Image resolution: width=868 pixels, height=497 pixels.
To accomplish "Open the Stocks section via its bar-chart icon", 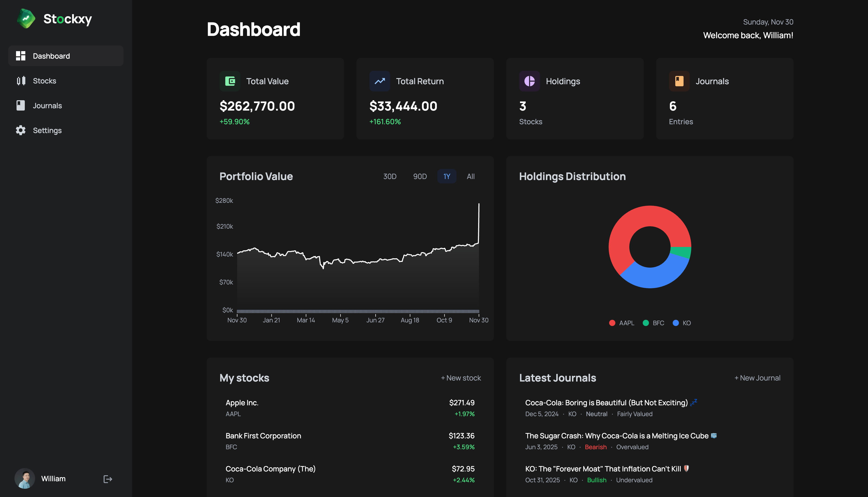I will coord(20,81).
